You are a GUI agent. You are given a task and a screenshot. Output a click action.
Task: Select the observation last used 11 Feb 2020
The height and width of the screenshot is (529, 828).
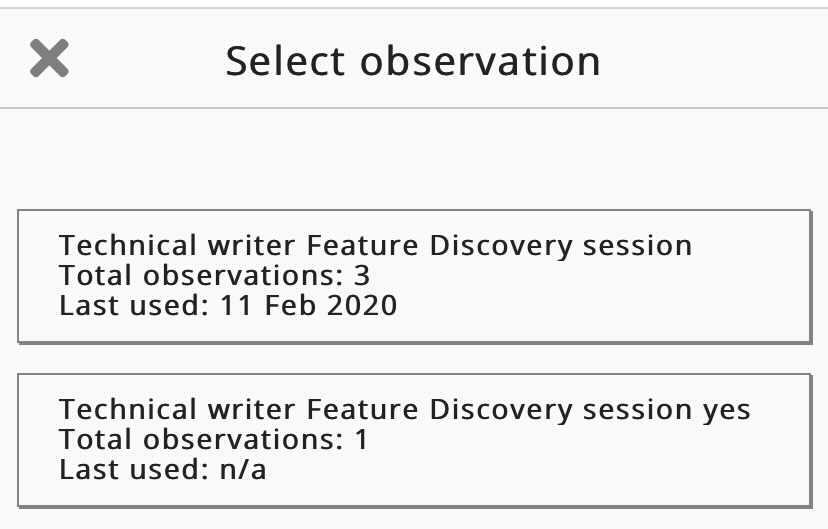coord(413,276)
